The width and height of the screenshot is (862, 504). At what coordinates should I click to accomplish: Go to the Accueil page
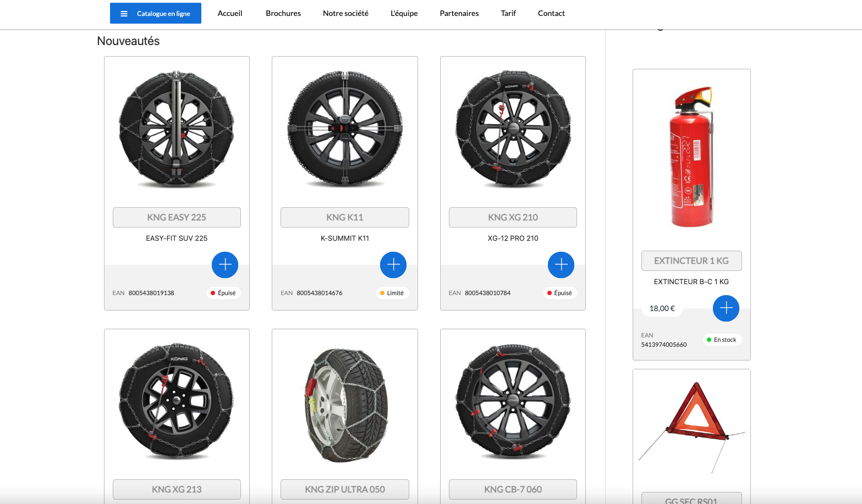click(x=230, y=13)
